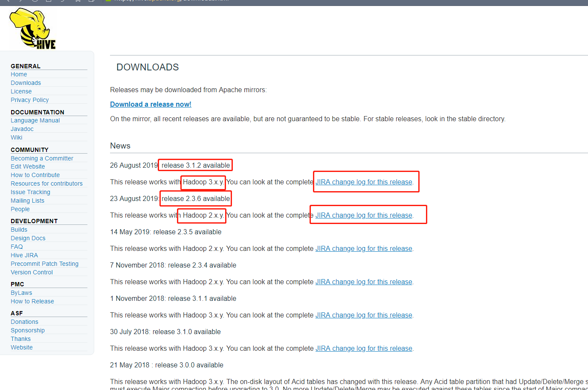
Task: Click the Apache Hive bee logo
Action: click(33, 29)
